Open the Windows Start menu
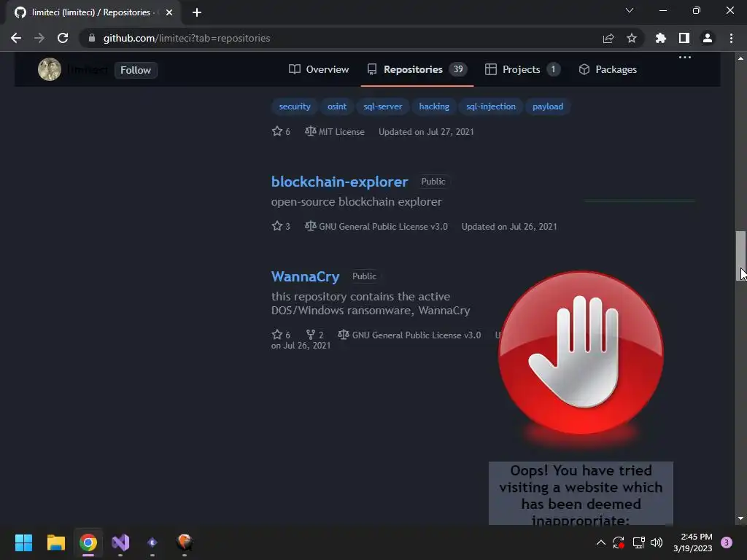This screenshot has height=560, width=747. click(23, 542)
